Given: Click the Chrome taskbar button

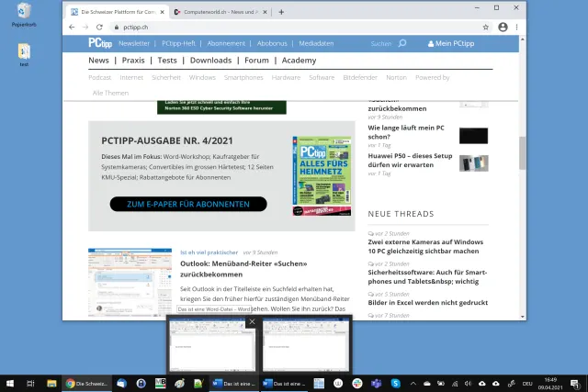Looking at the screenshot, I should pos(86,384).
